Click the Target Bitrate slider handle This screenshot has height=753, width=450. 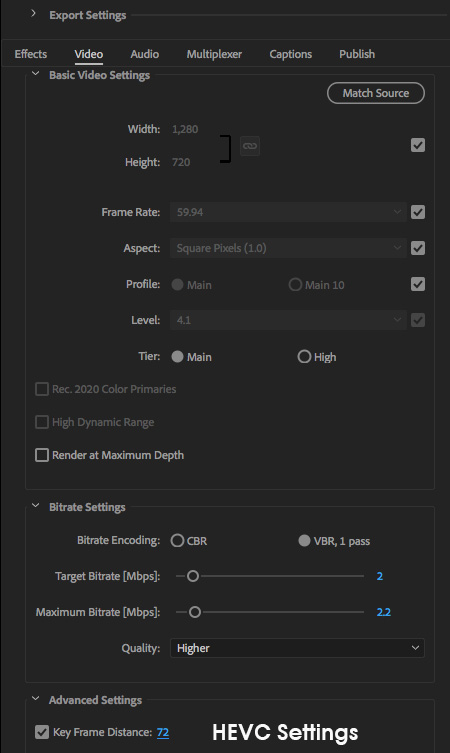[x=193, y=576]
